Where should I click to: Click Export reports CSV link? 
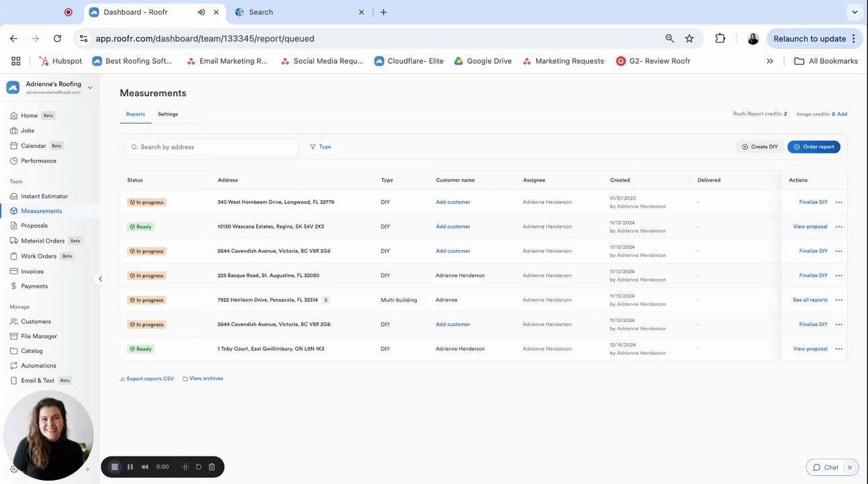(x=147, y=378)
